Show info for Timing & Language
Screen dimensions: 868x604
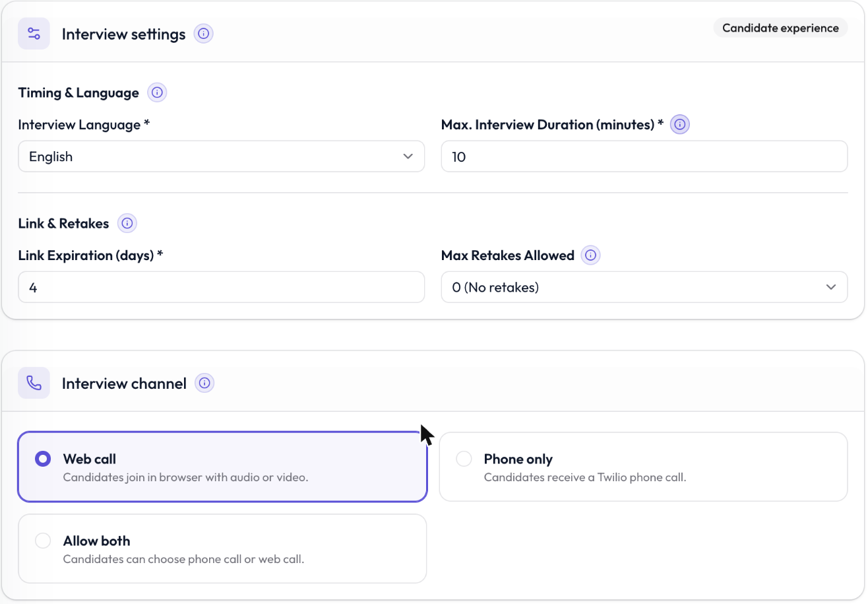coord(157,93)
